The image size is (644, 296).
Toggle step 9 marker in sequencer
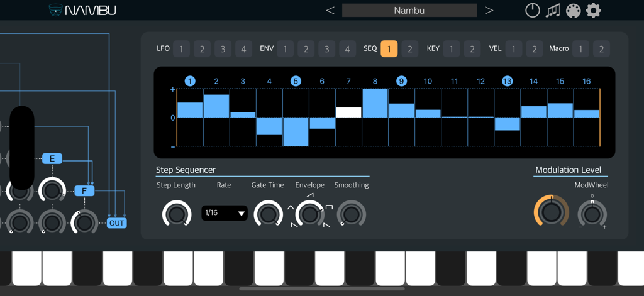[x=401, y=81]
